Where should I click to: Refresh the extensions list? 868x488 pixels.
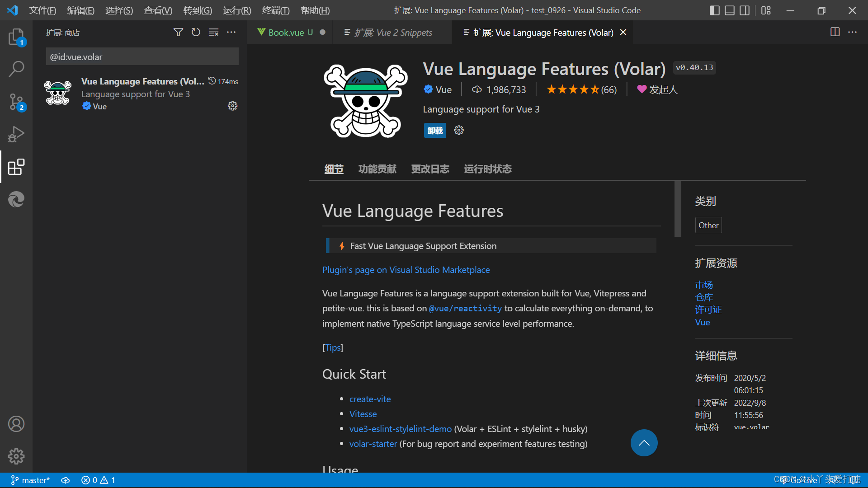(x=196, y=32)
